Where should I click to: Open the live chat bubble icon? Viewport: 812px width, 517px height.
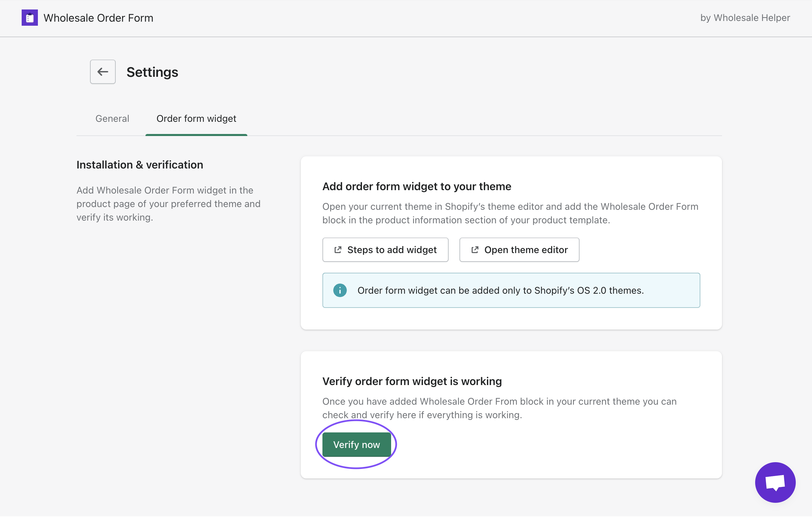click(x=775, y=482)
